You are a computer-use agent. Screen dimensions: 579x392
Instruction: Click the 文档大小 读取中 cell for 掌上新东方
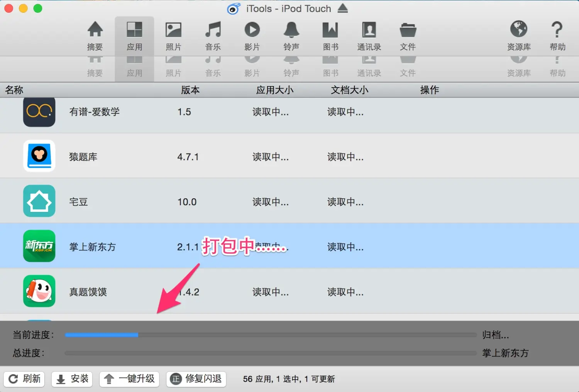[x=345, y=247]
